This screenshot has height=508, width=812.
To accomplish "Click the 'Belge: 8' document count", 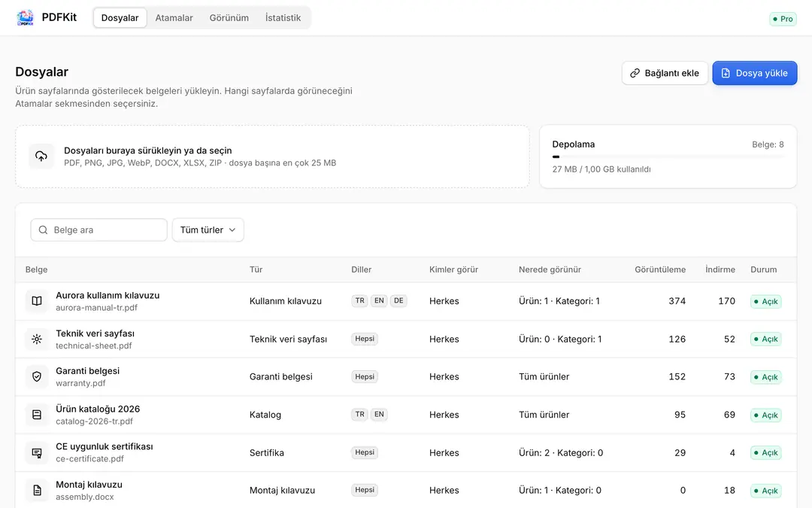I will pyautogui.click(x=768, y=144).
